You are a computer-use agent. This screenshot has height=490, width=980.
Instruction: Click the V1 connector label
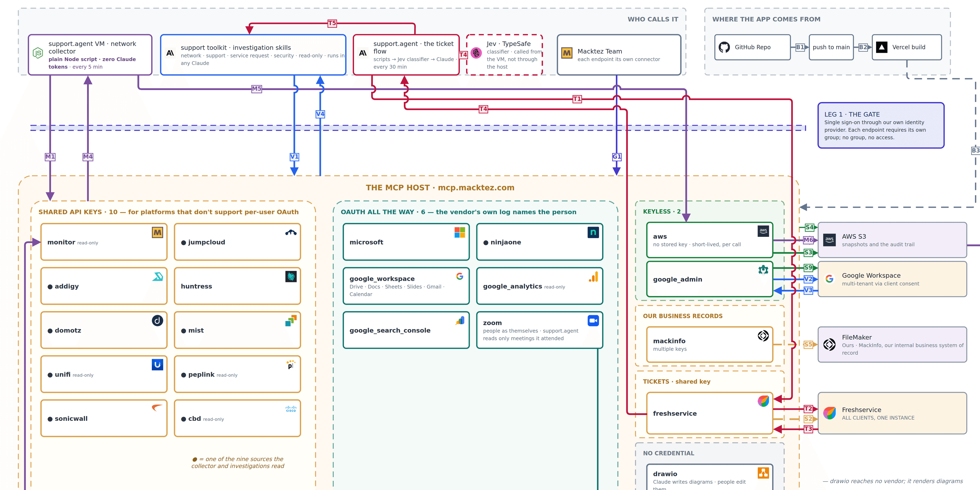coord(295,157)
